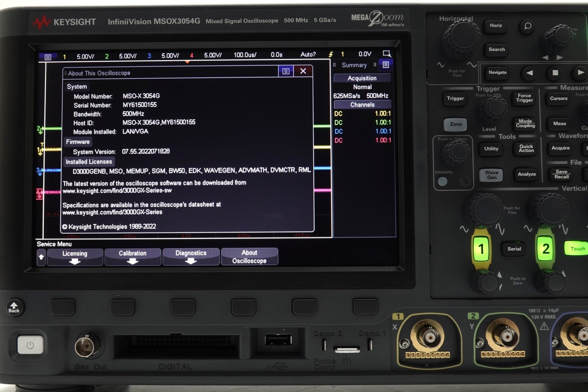This screenshot has height=392, width=588.
Task: Click channel 4 ground marker on waveform
Action: (x=40, y=193)
